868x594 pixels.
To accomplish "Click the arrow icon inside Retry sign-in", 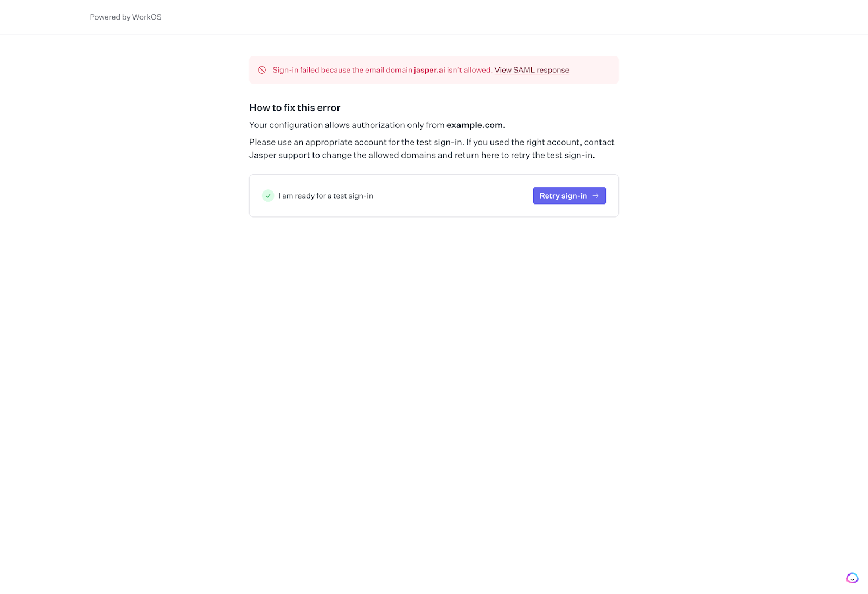I will click(596, 196).
